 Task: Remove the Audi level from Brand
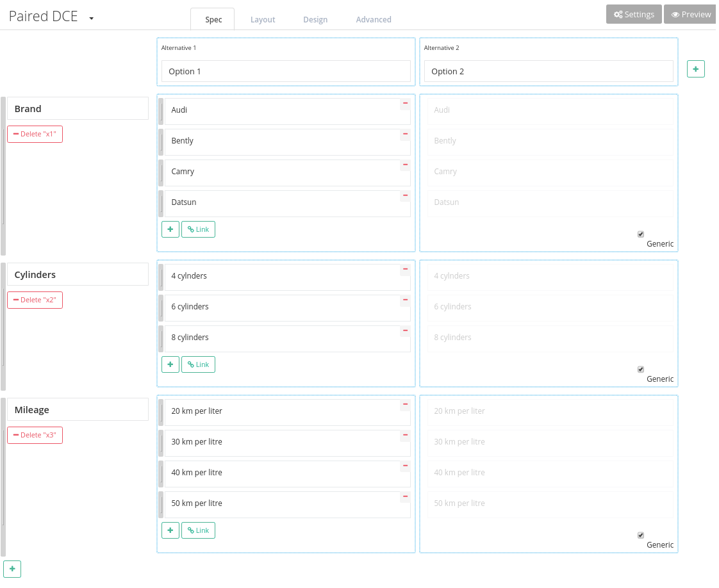[405, 102]
